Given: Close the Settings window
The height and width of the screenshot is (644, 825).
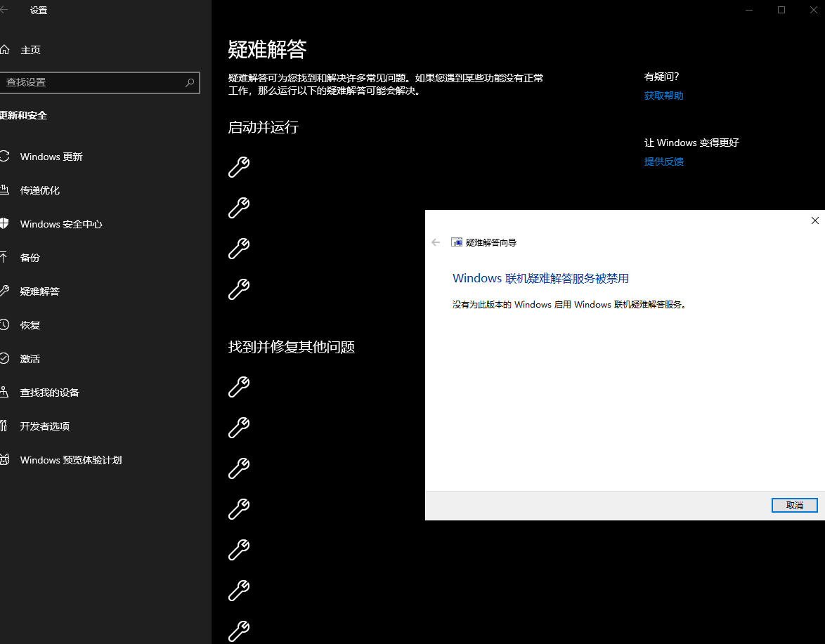Looking at the screenshot, I should pyautogui.click(x=814, y=10).
